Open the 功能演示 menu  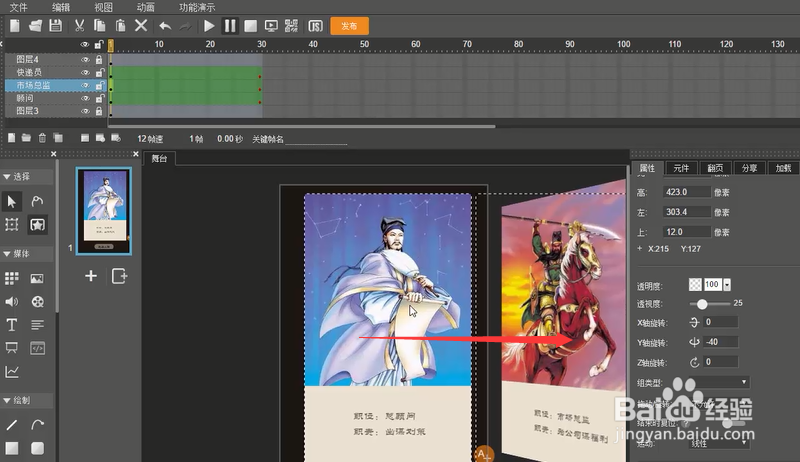[x=197, y=7]
